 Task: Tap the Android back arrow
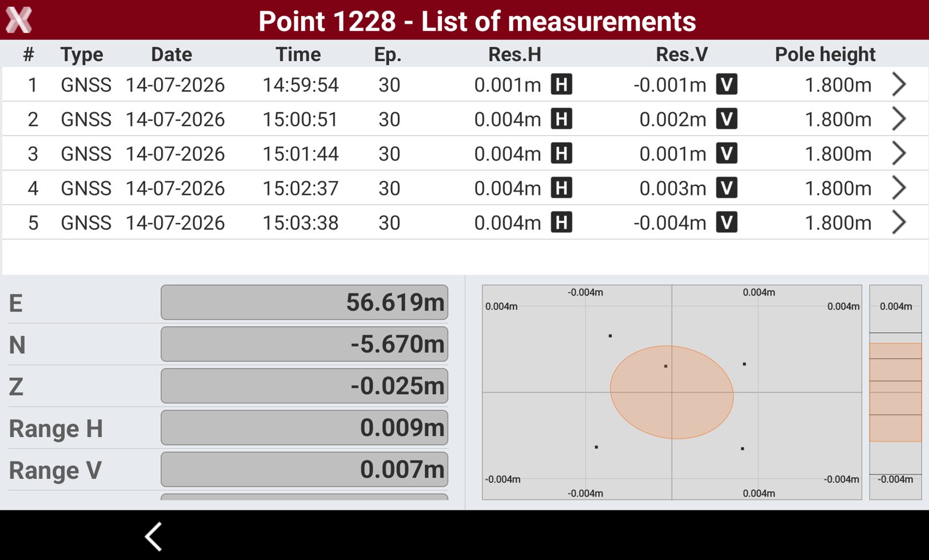coord(153,537)
